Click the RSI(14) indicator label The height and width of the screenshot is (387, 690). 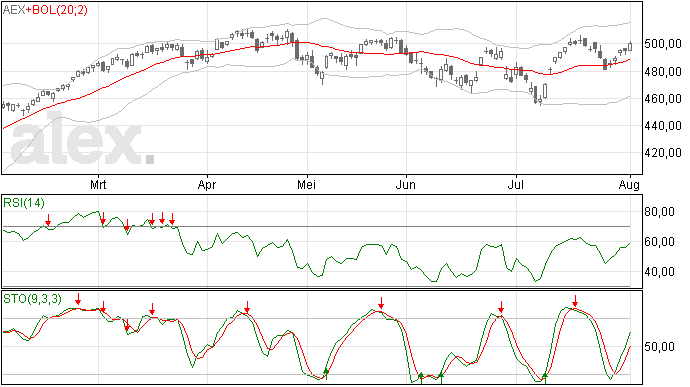[x=24, y=203]
